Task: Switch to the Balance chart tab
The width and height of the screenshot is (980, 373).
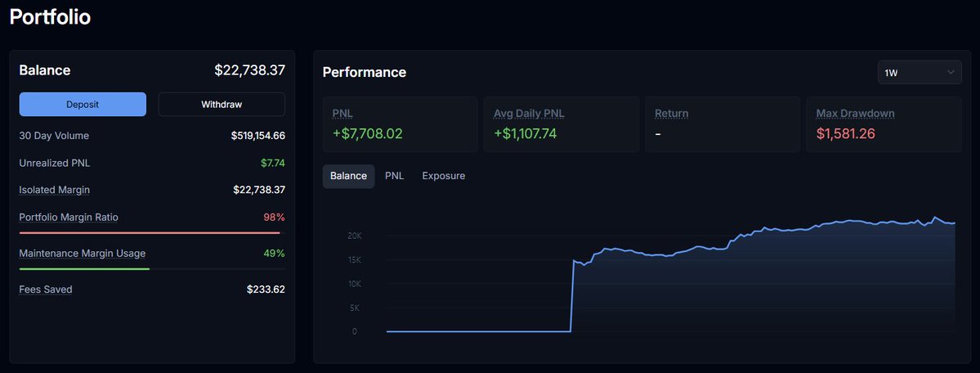Action: click(x=348, y=176)
